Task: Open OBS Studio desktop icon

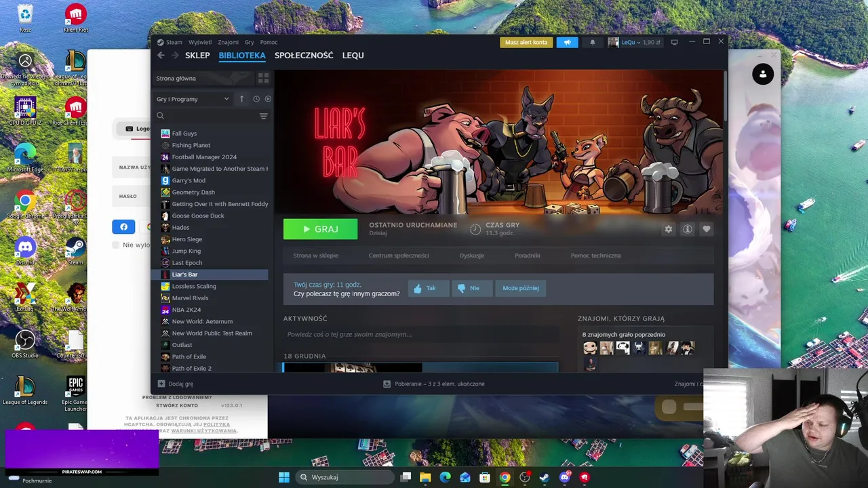Action: (25, 343)
